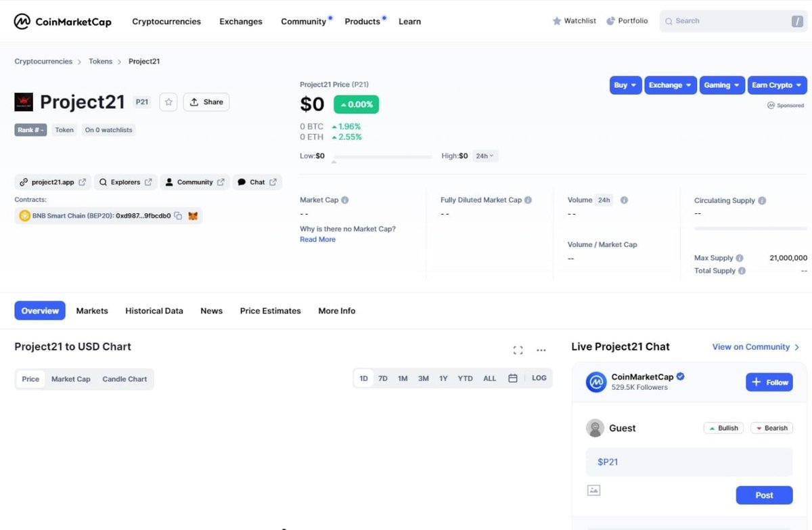Click the CoinMarketCap verified badge
The height and width of the screenshot is (530, 812).
coord(681,376)
